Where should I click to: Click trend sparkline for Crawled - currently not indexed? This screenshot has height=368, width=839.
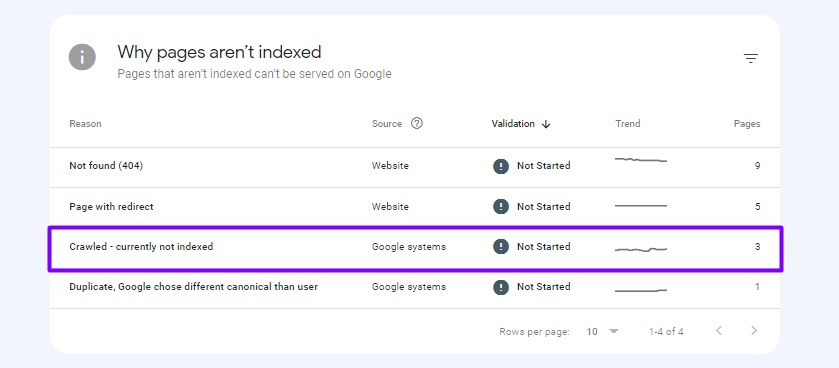point(641,249)
